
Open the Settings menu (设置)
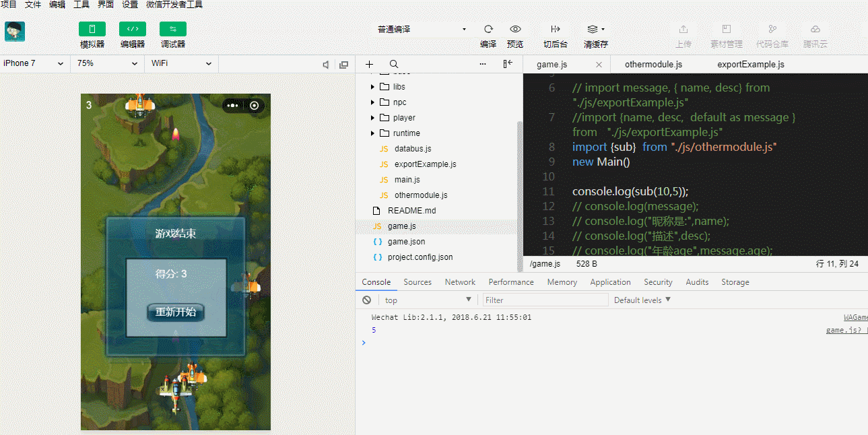tap(130, 5)
